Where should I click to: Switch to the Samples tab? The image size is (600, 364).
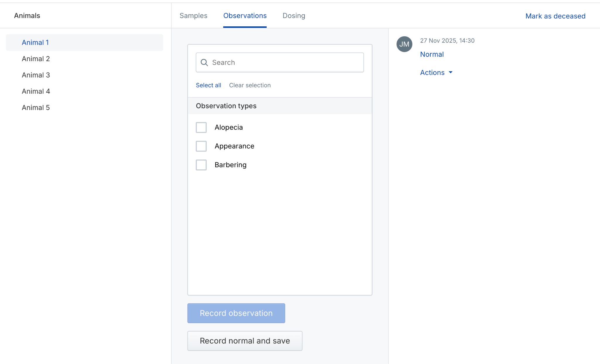[x=193, y=16]
